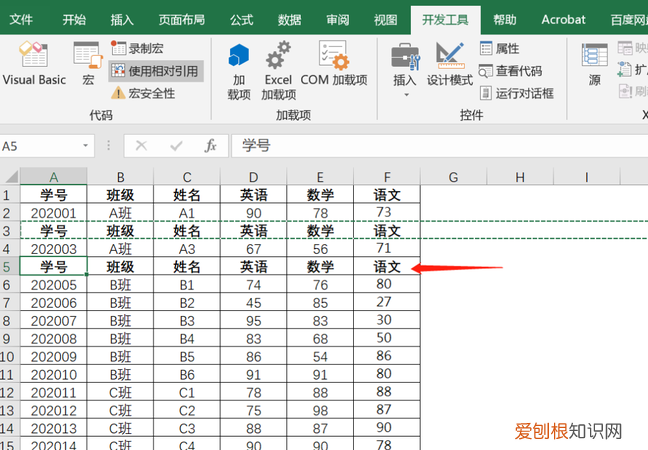Select cell B班 in row 9
Screen dimensions: 648x450
pyautogui.click(x=120, y=338)
